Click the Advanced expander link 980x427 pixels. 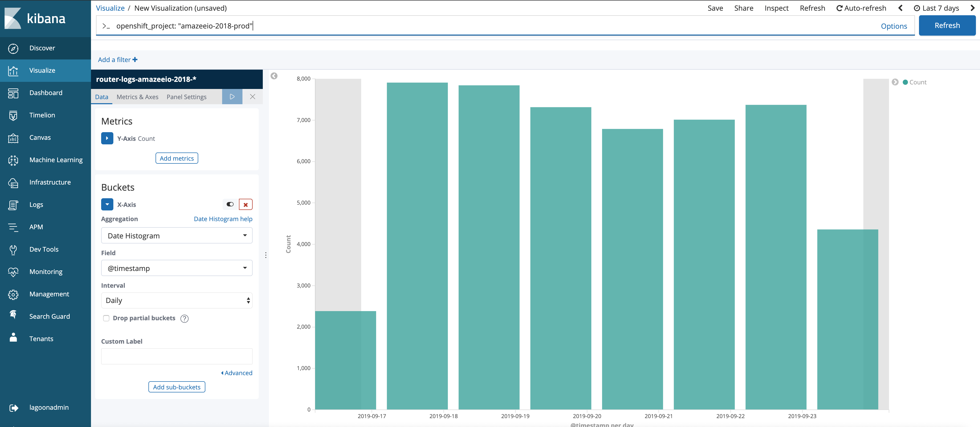pyautogui.click(x=236, y=373)
